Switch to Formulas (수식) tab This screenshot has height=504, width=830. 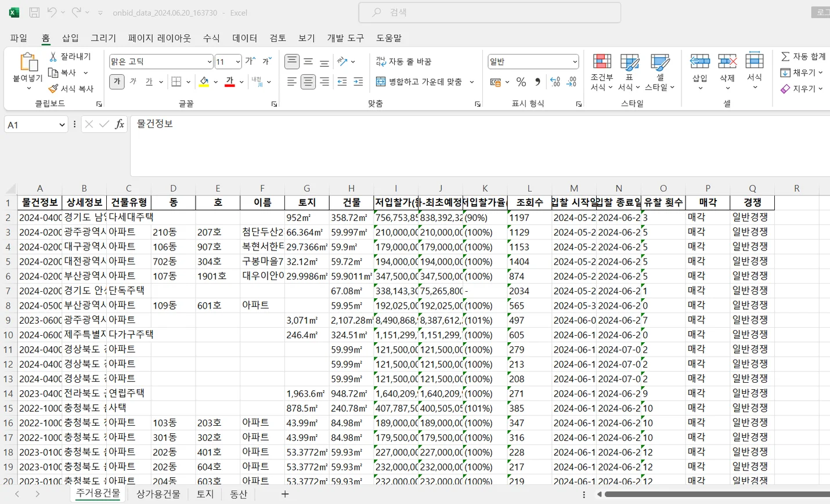pyautogui.click(x=211, y=38)
